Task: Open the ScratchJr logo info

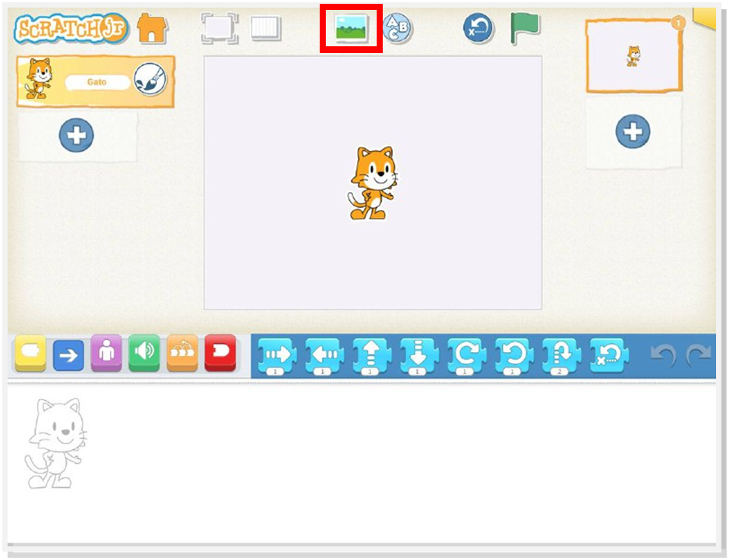Action: click(71, 29)
